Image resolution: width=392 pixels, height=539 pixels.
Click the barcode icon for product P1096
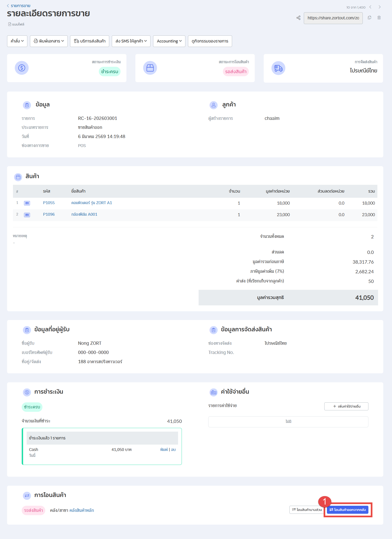click(x=27, y=215)
